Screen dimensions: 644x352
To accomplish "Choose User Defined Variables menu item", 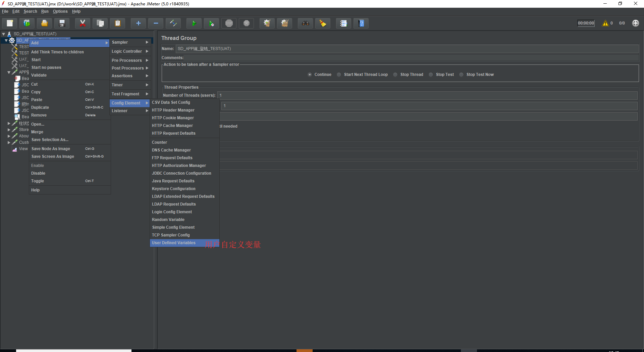I will [x=184, y=243].
